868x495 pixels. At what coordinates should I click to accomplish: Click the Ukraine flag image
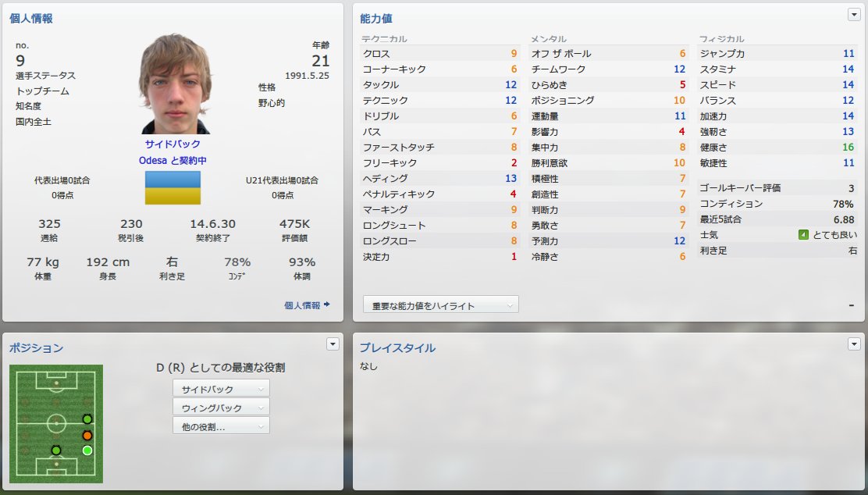pyautogui.click(x=173, y=187)
